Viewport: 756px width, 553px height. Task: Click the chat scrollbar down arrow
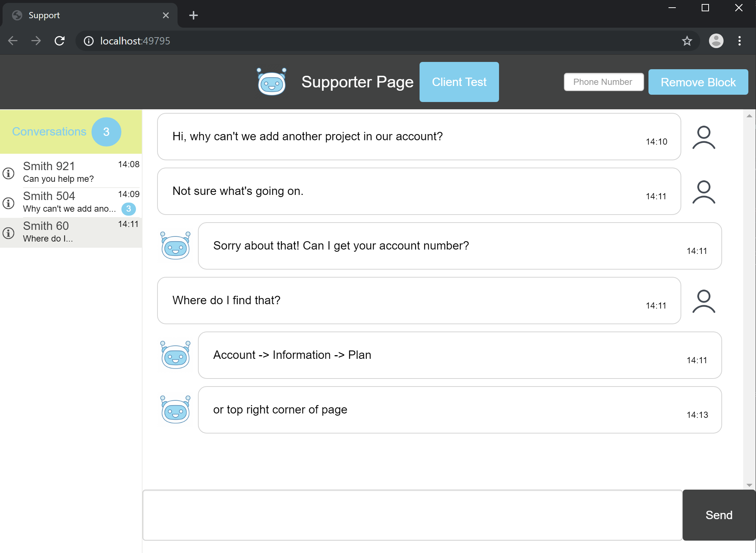click(749, 485)
